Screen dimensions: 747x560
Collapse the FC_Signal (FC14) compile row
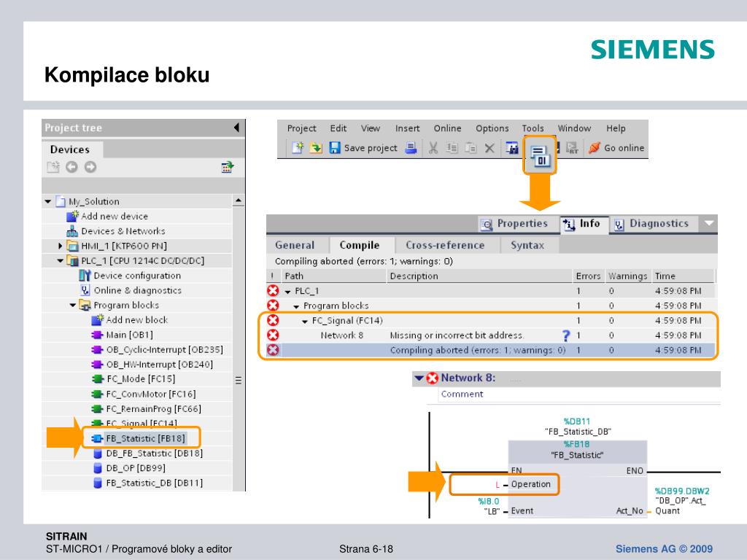305,322
